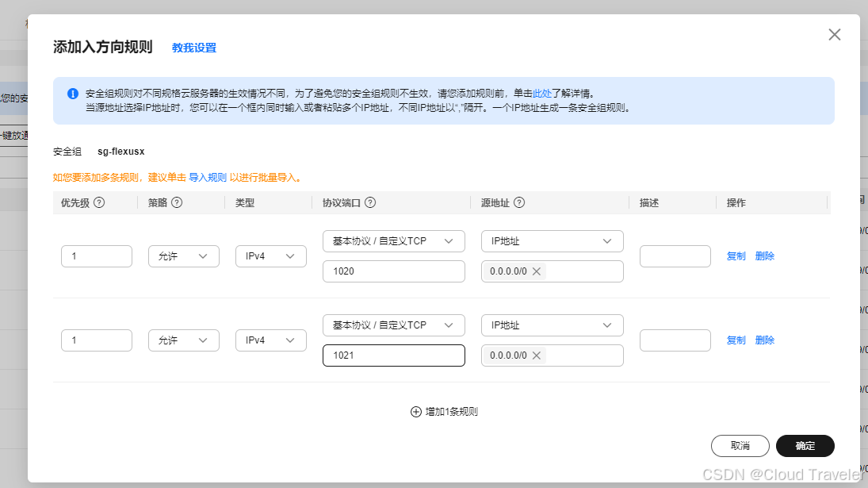This screenshot has width=868, height=488.
Task: Open IP地址 source dropdown in 1020 row
Action: [553, 241]
